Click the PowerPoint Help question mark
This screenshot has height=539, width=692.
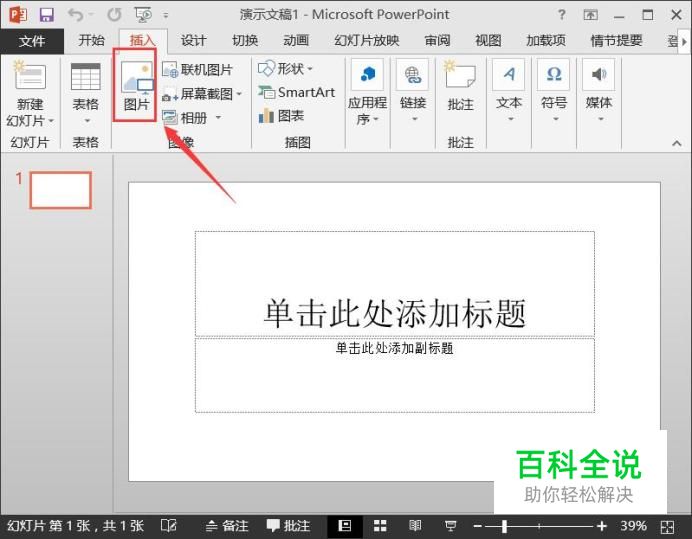tap(561, 15)
